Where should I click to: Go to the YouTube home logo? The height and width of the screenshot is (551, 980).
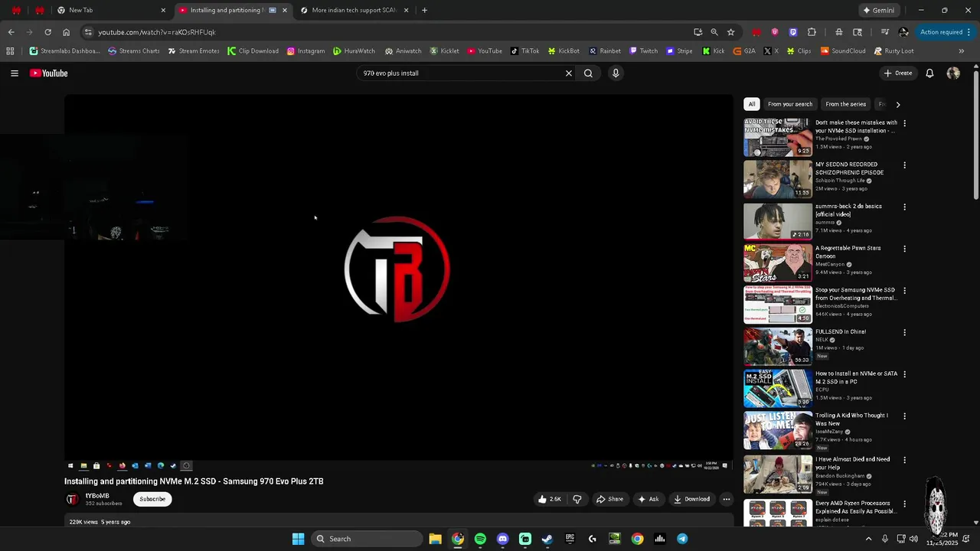(x=49, y=73)
